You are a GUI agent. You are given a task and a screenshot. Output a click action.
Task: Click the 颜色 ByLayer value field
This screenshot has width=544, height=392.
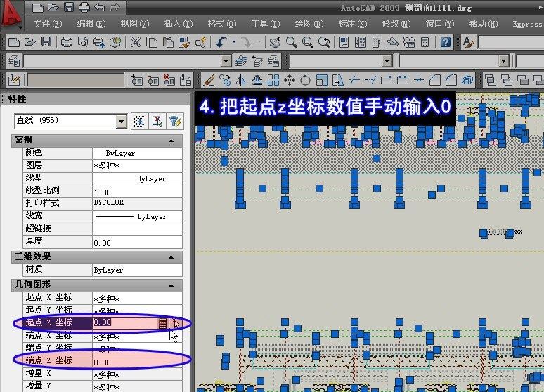(x=137, y=153)
